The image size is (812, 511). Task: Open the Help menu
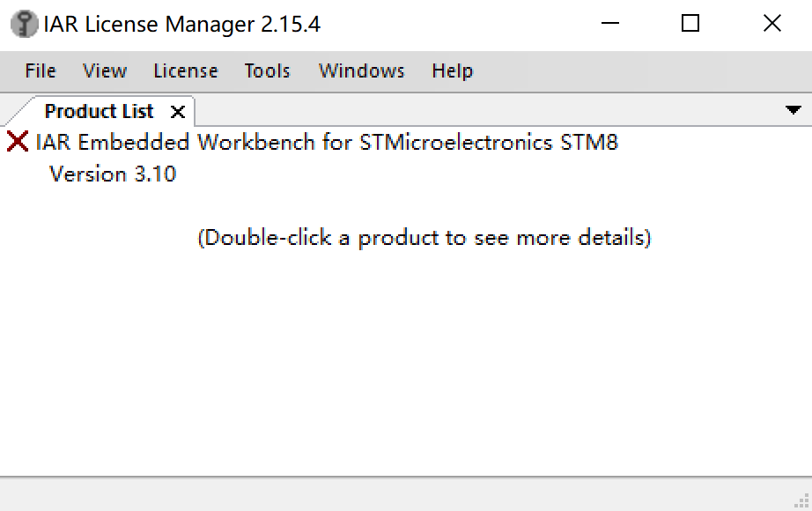[452, 71]
